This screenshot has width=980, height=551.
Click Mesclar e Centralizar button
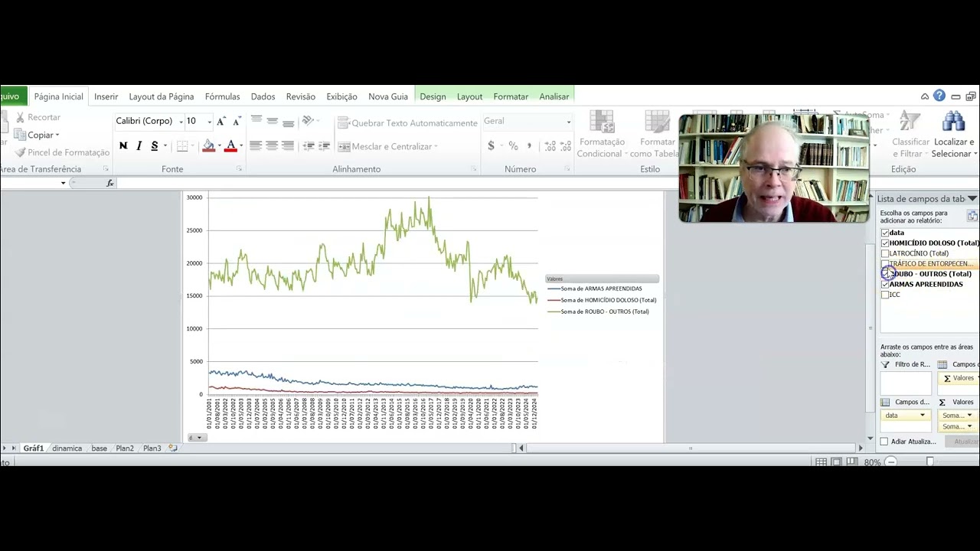(x=387, y=146)
